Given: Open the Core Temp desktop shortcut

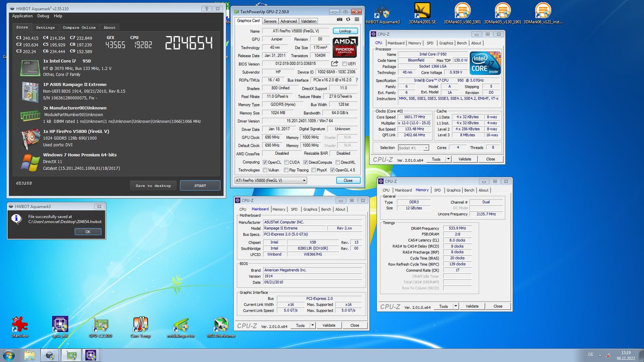Looking at the screenshot, I should click(x=141, y=327).
